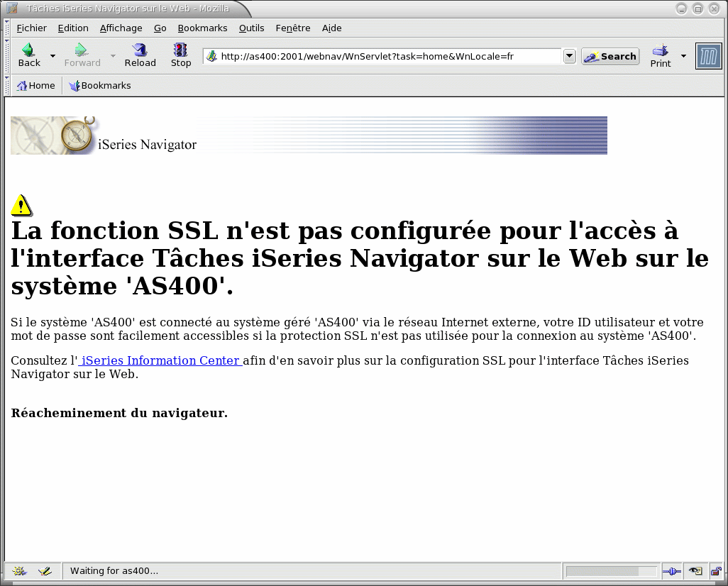Click the cookie/privacy eye status icon

[x=695, y=571]
